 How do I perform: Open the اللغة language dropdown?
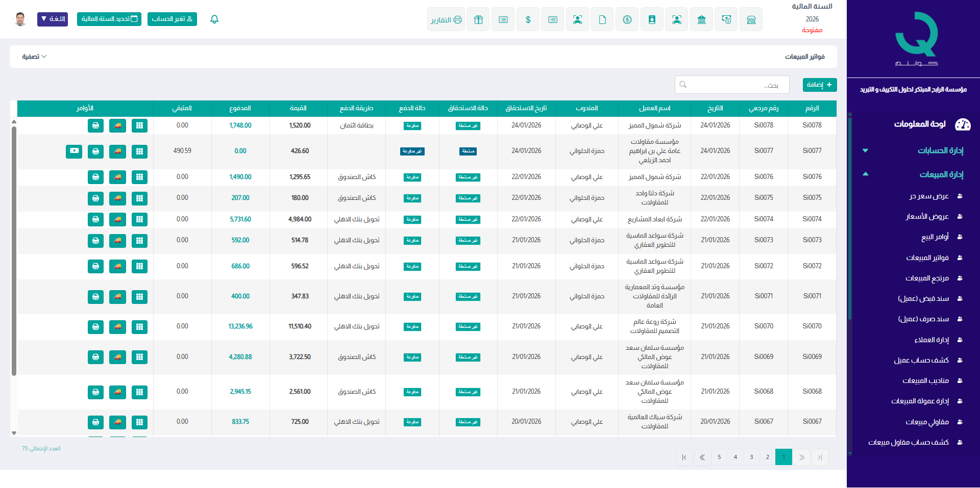(53, 19)
